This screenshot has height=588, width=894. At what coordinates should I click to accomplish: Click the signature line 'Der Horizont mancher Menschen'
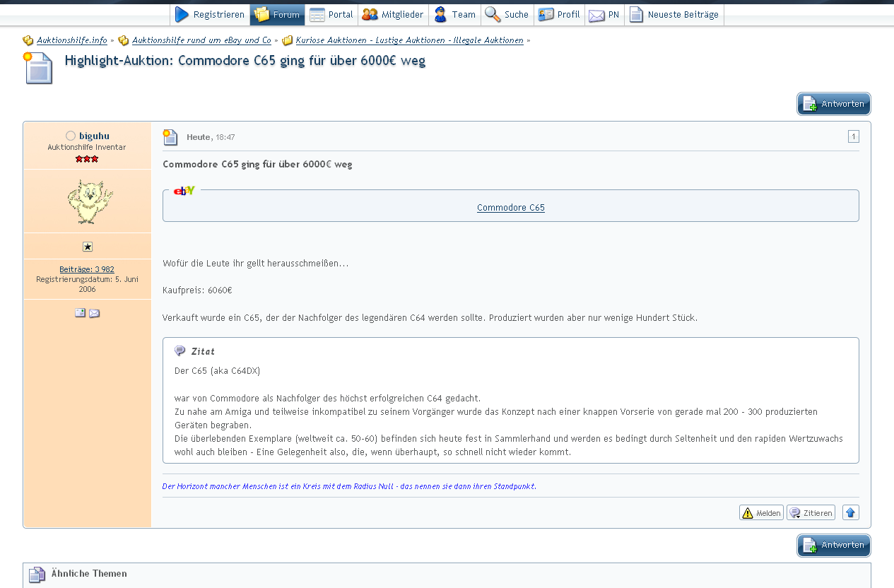[x=349, y=486]
